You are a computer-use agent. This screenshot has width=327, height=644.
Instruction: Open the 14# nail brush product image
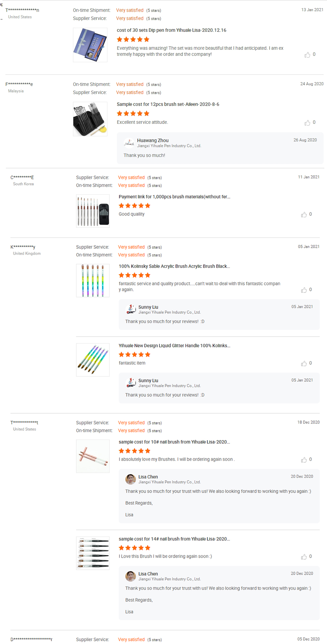click(93, 553)
